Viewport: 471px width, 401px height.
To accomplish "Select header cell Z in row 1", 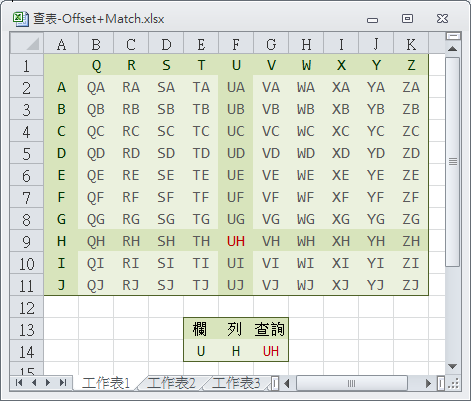I will click(411, 65).
